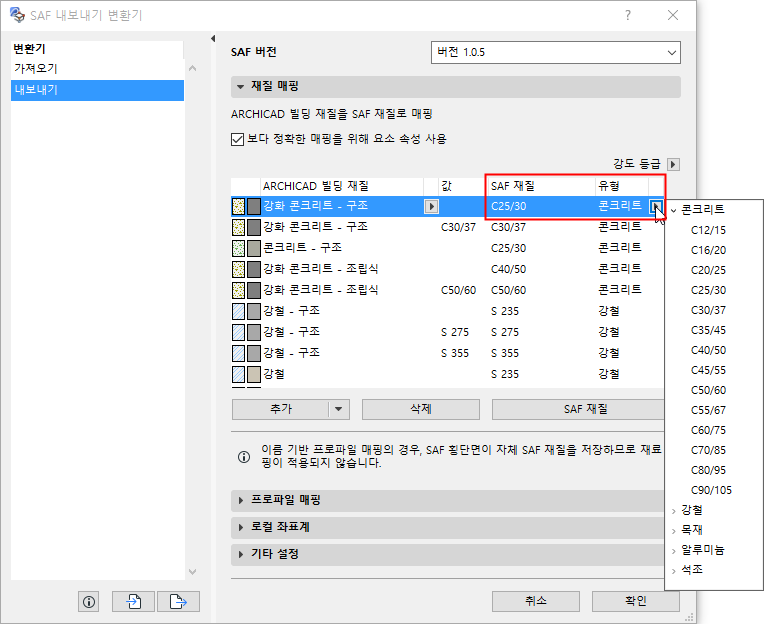Click the export translator icon button

178,602
